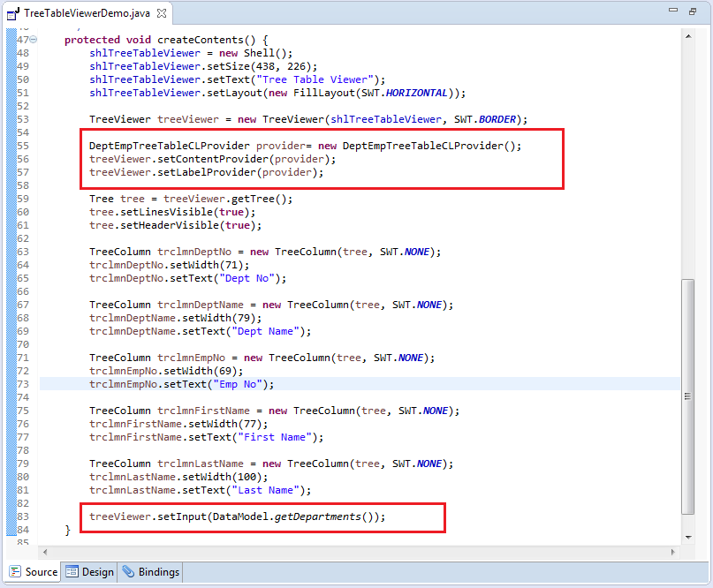Click 'getDepartments' on line 83

317,516
